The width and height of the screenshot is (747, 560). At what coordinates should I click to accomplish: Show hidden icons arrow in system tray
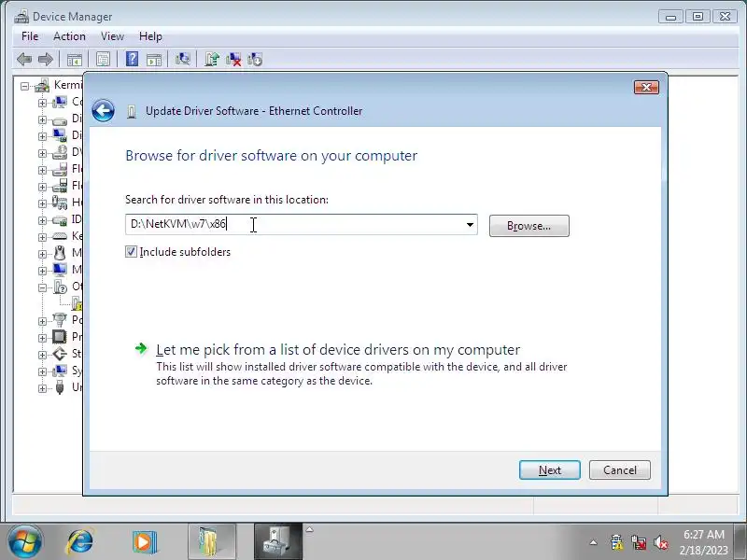593,542
